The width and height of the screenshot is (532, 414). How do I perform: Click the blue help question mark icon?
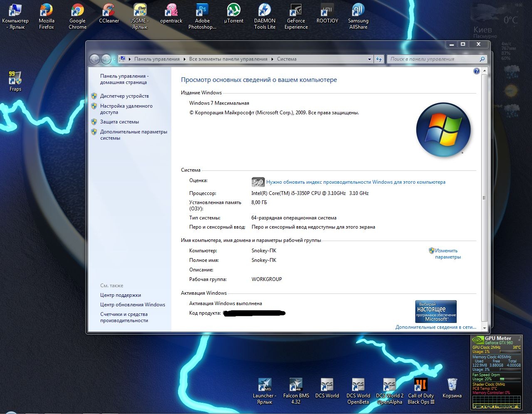(x=477, y=71)
